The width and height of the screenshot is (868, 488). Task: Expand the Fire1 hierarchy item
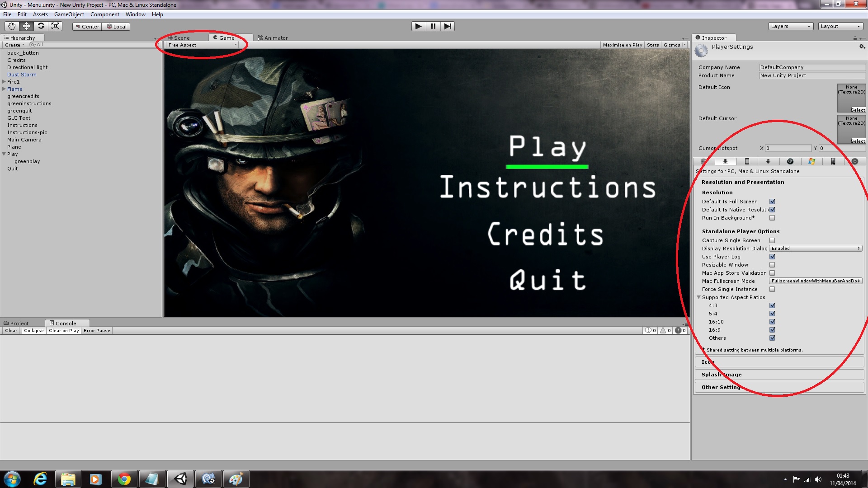pyautogui.click(x=4, y=82)
